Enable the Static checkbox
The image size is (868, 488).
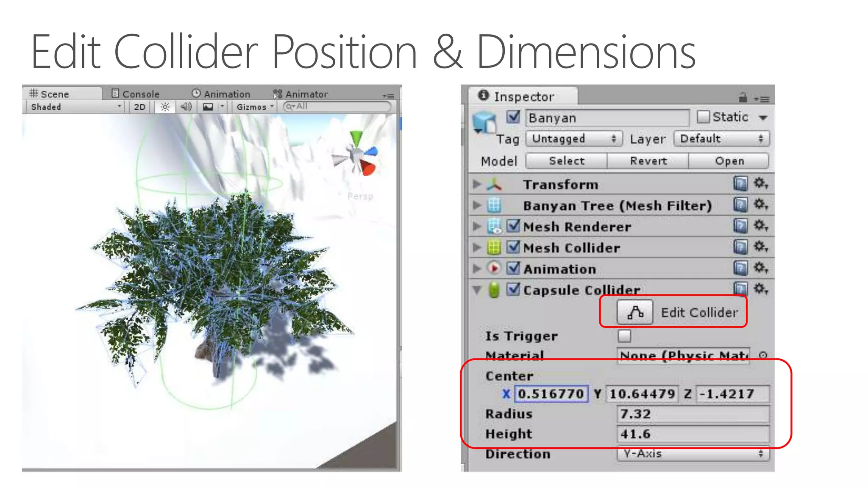(x=703, y=117)
